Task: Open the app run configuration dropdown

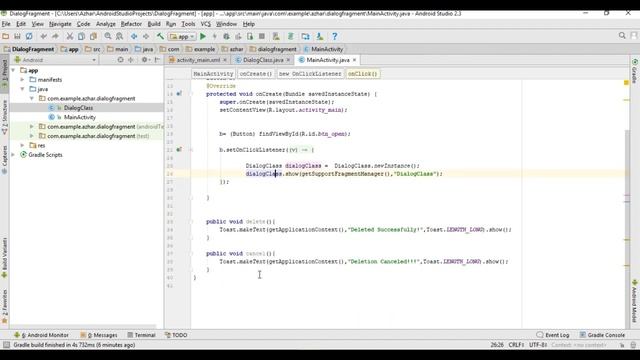Action: pos(182,36)
